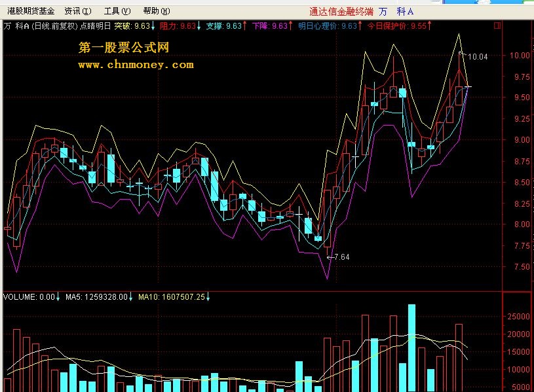Image resolution: width=534 pixels, height=392 pixels.
Task: Click the VOLUME: 0.00 label
Action: click(x=31, y=297)
